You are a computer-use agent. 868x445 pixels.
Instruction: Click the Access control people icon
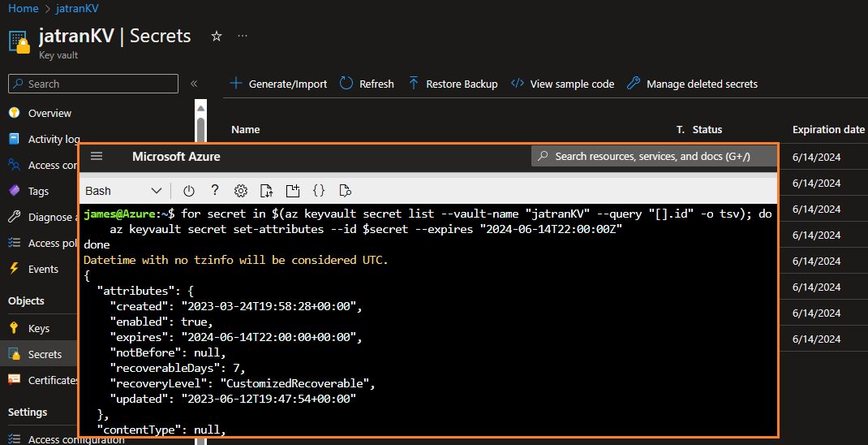tap(15, 165)
